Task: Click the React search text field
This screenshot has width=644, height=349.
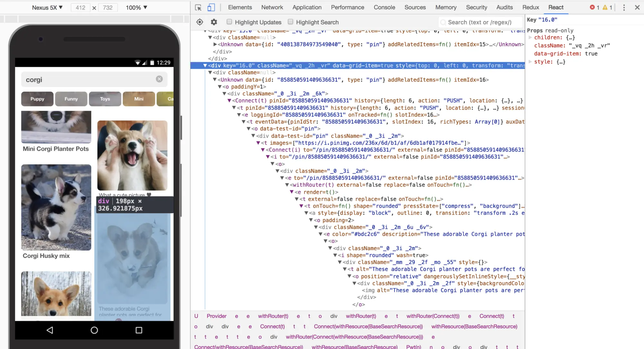Action: point(480,22)
